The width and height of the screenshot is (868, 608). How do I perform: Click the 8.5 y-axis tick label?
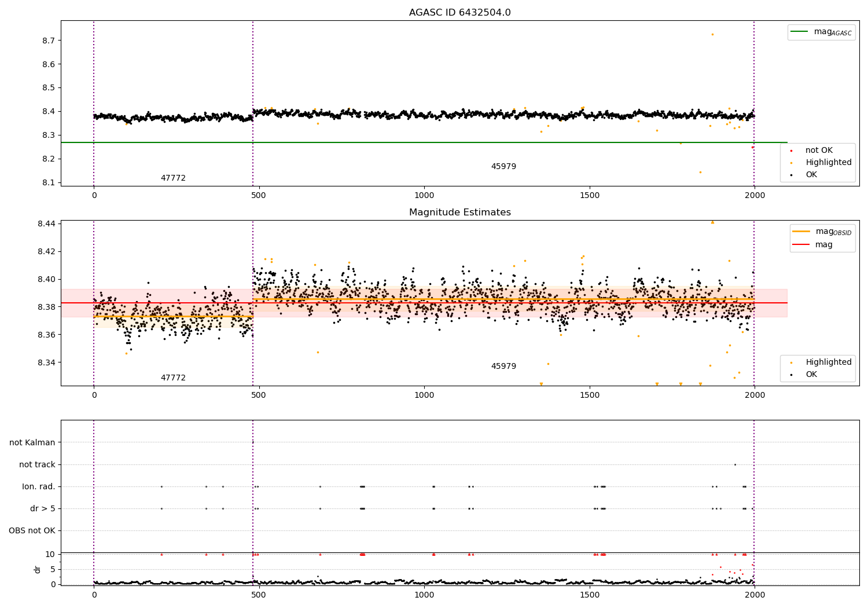pyautogui.click(x=49, y=88)
